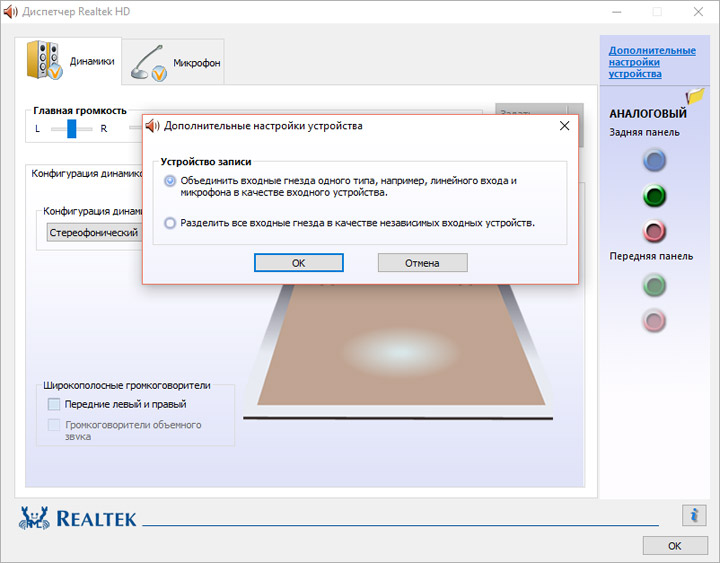This screenshot has width=720, height=563.
Task: Open the Динамики speakers tab
Action: point(69,61)
